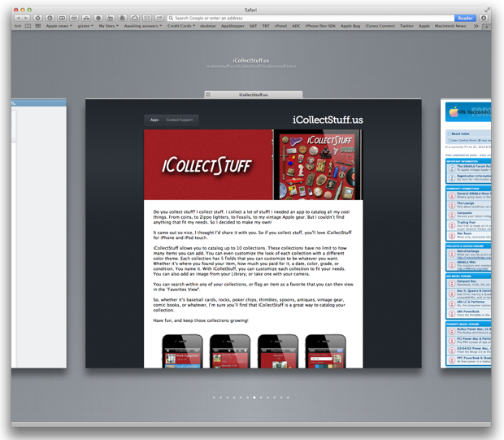This screenshot has width=504, height=440.
Task: Open the Apple Bug bookmark
Action: 350,26
